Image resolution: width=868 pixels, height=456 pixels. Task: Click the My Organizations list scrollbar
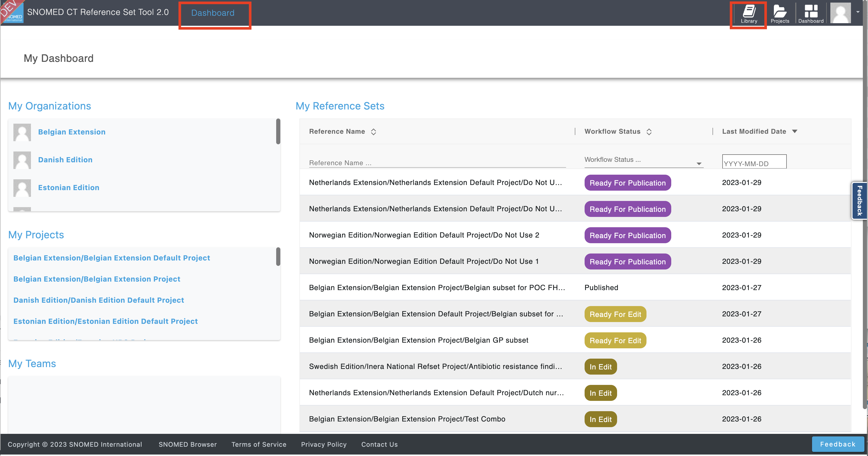click(x=278, y=132)
